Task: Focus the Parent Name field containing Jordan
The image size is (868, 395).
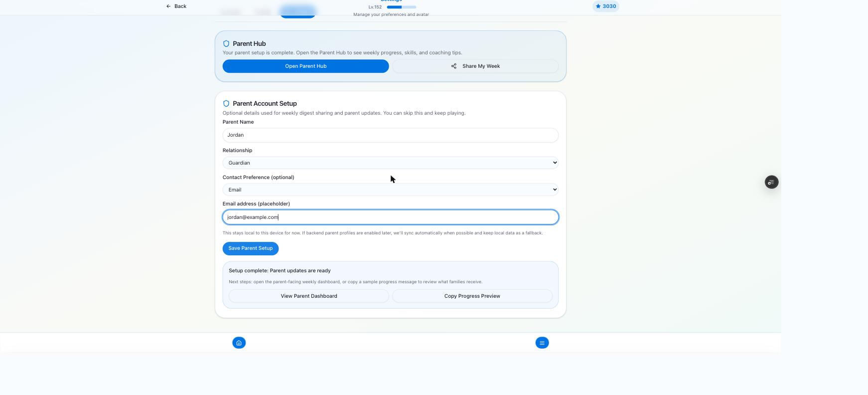Action: [x=390, y=135]
